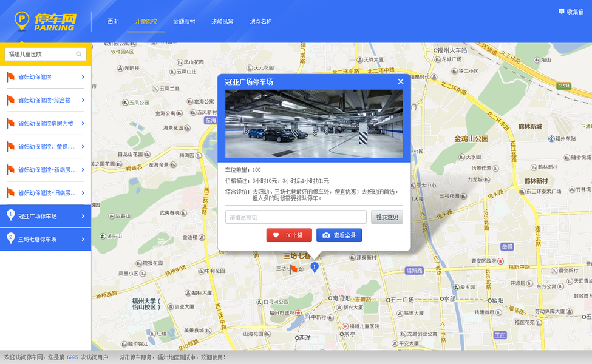The height and width of the screenshot is (364, 592).
Task: Click numbered pin 2 beside 三坊七巷停车场
Action: tap(11, 238)
